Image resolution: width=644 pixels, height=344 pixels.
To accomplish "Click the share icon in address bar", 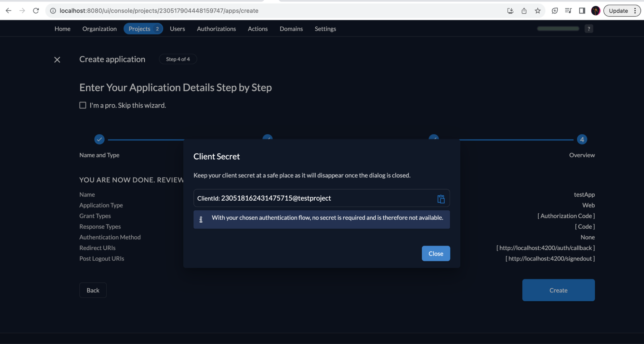I will pyautogui.click(x=524, y=11).
